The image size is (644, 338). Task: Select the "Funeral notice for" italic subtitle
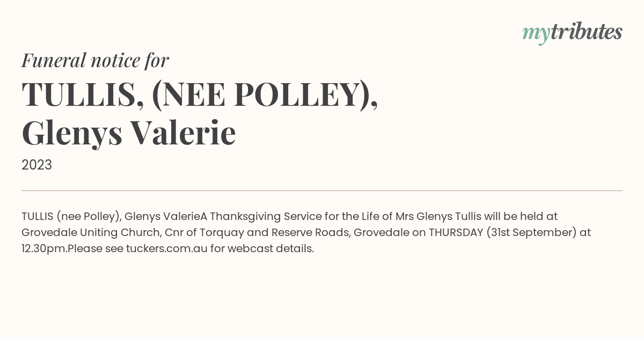(x=95, y=61)
